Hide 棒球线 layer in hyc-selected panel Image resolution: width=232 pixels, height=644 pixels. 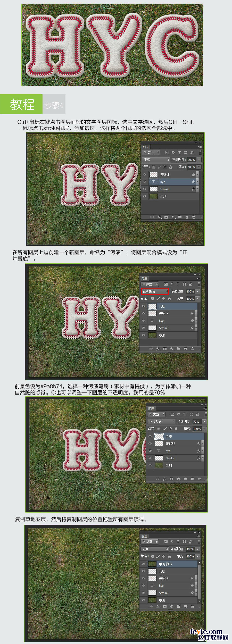pos(144,175)
